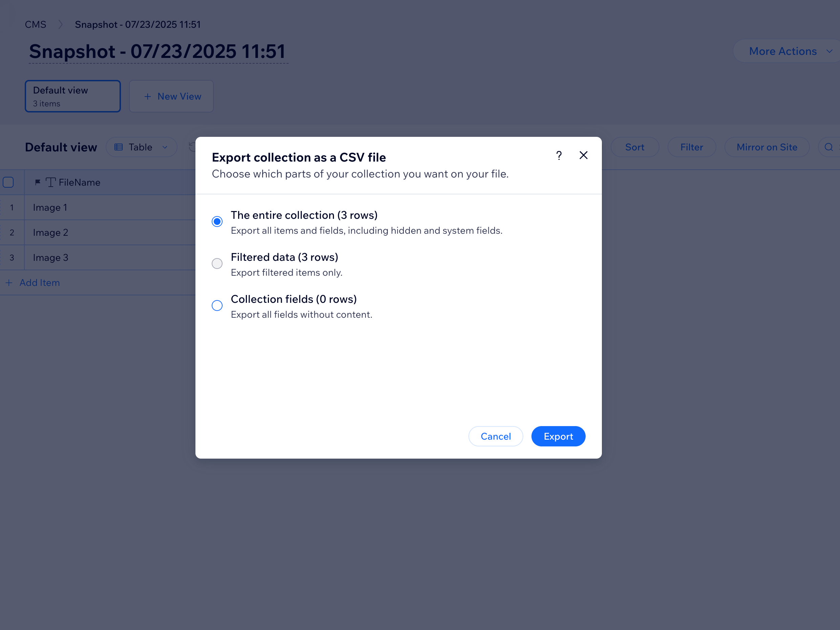Click the CMS breadcrumb link
This screenshot has height=630, width=840.
pyautogui.click(x=35, y=25)
